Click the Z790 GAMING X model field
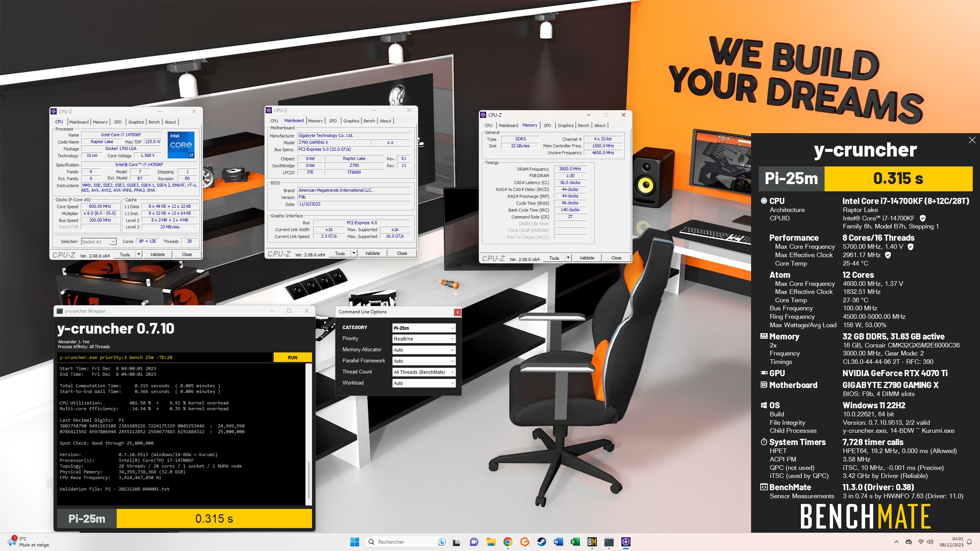The width and height of the screenshot is (980, 551). coord(333,142)
